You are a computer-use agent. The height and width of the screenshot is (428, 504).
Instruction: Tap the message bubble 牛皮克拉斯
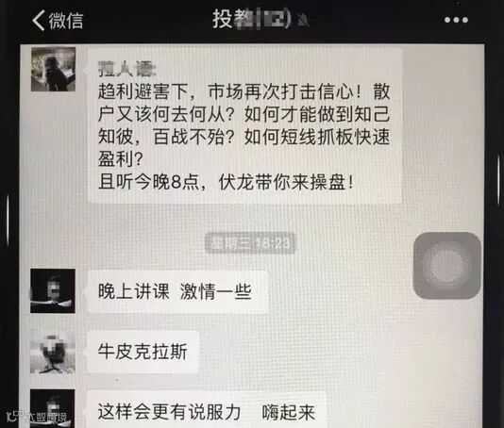pyautogui.click(x=143, y=352)
